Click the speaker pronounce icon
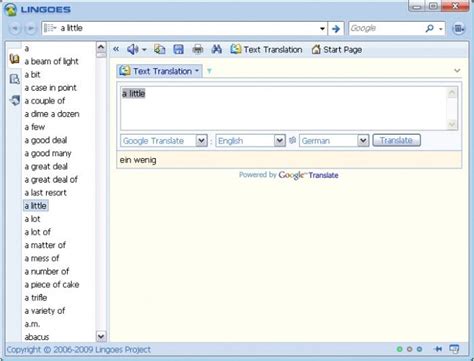This screenshot has width=474, height=361. (133, 50)
